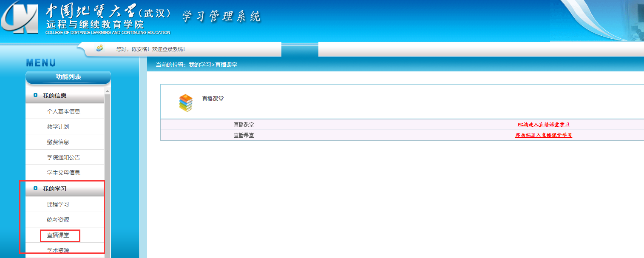This screenshot has width=644, height=258.
Task: Open 学术资源 menu item
Action: coord(58,250)
